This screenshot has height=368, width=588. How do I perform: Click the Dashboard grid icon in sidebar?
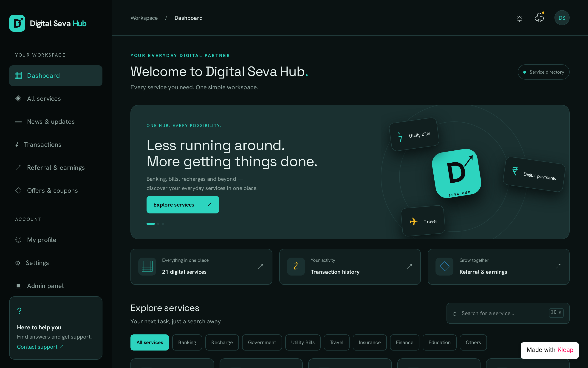click(18, 76)
